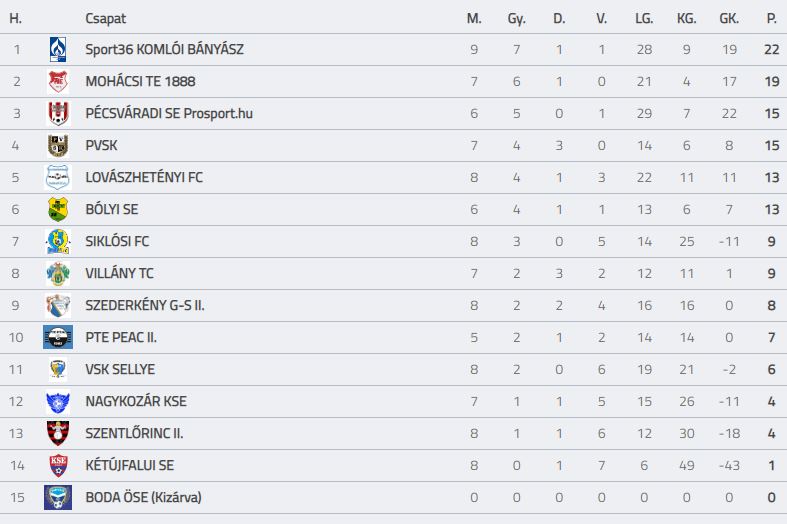The image size is (787, 524).
Task: Select the PVSK team badge
Action: pos(58,146)
